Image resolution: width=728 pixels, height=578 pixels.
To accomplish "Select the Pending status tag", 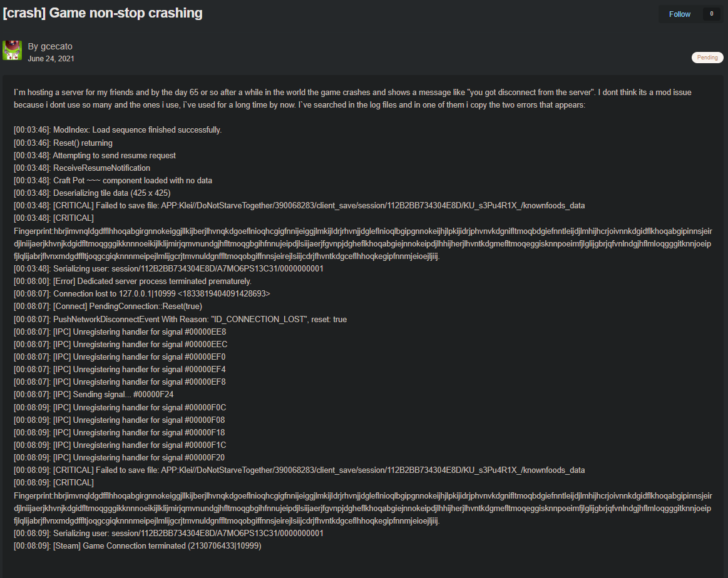I will [707, 57].
